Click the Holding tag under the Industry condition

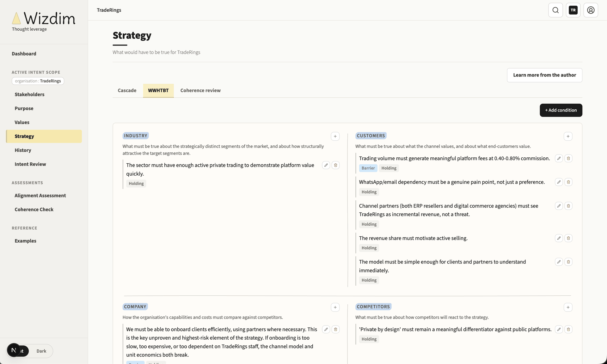136,184
